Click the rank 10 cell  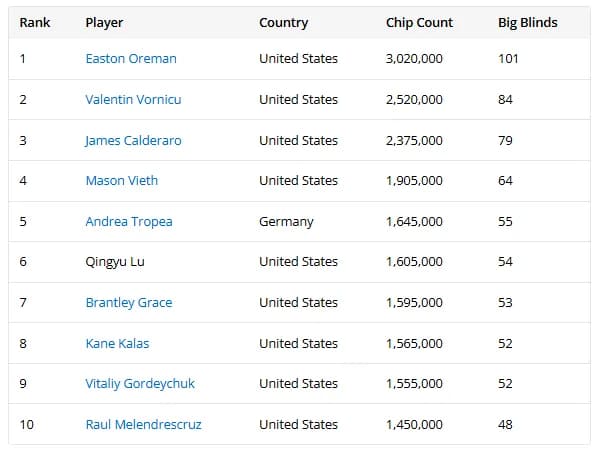point(26,425)
